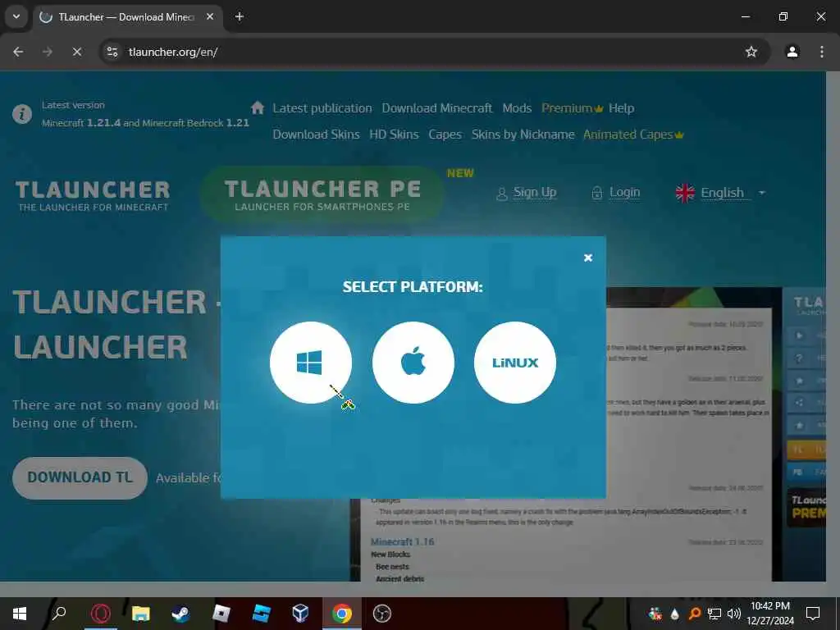Open the tab search dropdown arrow
The height and width of the screenshot is (630, 840).
point(16,16)
